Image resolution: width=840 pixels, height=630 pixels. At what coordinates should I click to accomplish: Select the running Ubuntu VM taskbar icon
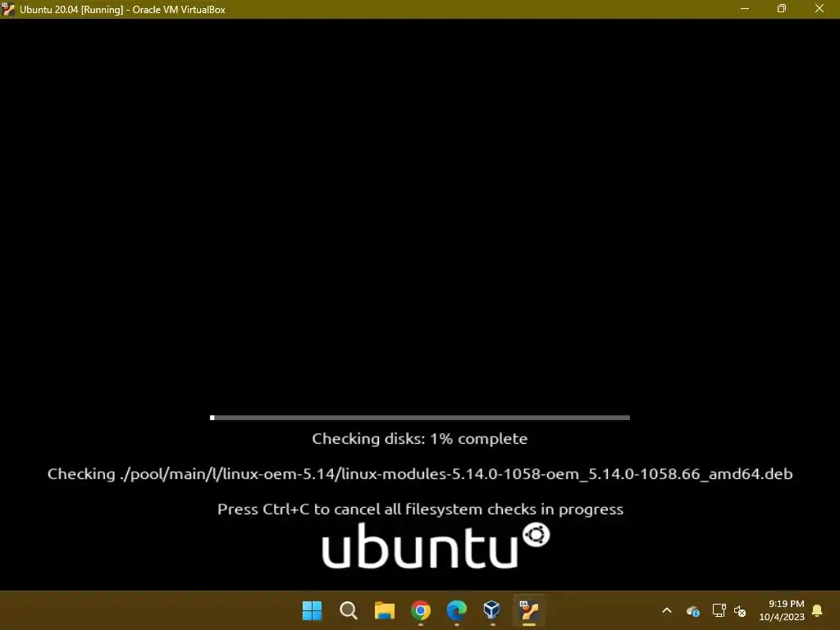click(x=529, y=610)
